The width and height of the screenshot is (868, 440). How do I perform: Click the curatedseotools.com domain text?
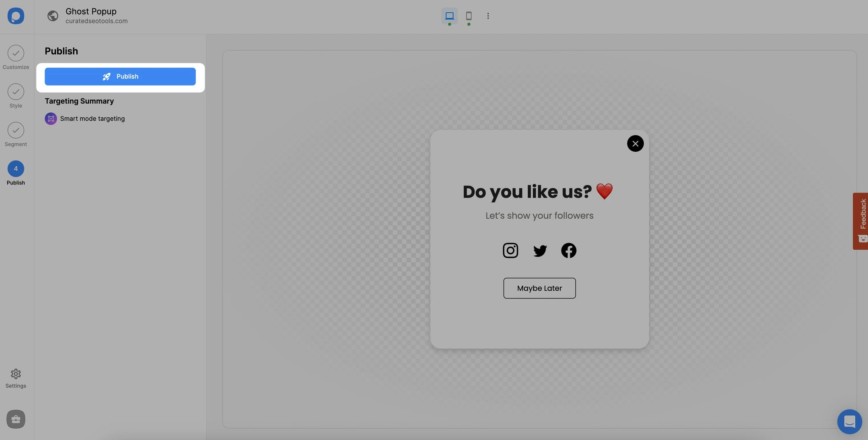coord(97,21)
